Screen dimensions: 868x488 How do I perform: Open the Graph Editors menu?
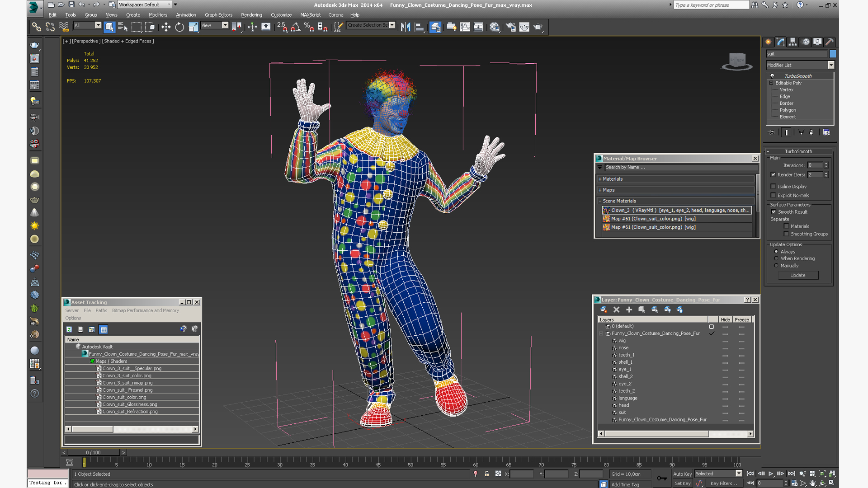(218, 15)
